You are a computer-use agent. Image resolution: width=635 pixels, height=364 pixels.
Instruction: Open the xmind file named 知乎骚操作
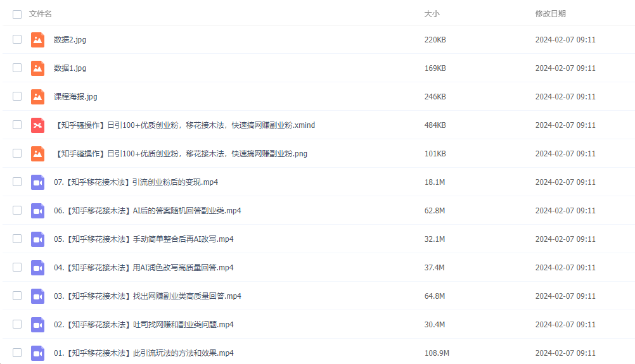pyautogui.click(x=184, y=125)
